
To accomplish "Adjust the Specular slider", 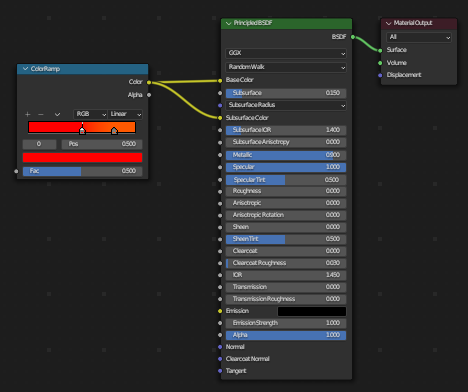I will [x=286, y=167].
